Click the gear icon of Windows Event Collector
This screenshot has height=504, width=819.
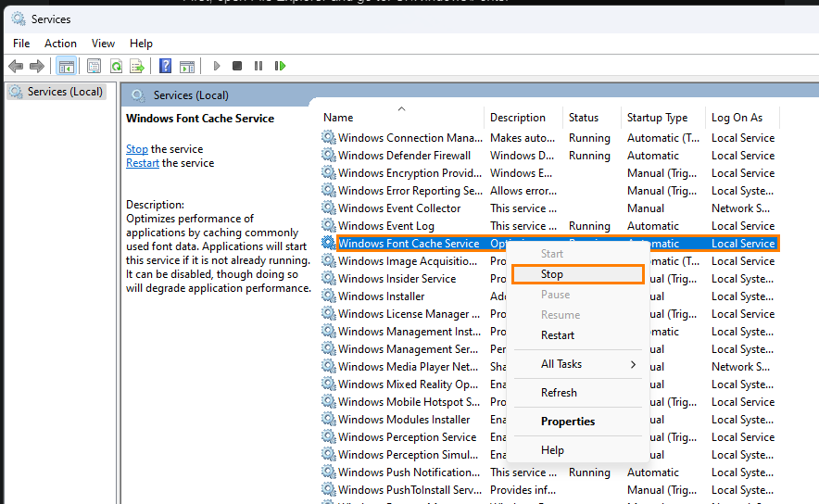[328, 208]
